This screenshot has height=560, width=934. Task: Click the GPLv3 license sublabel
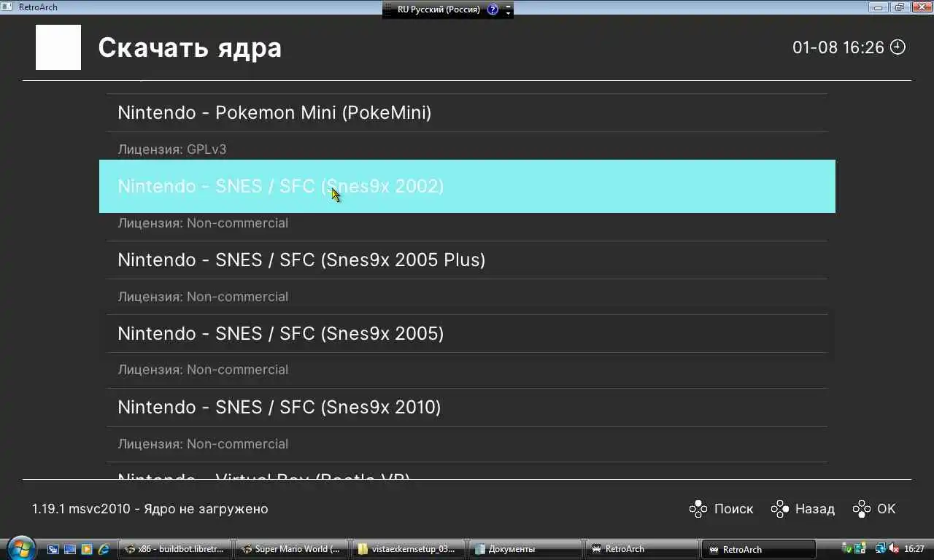[x=172, y=149]
